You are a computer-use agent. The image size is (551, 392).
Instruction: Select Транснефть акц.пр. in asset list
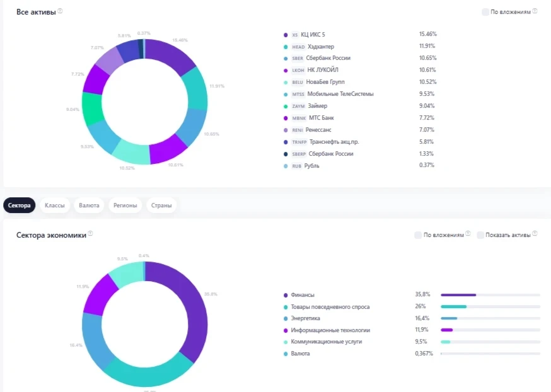pos(334,142)
